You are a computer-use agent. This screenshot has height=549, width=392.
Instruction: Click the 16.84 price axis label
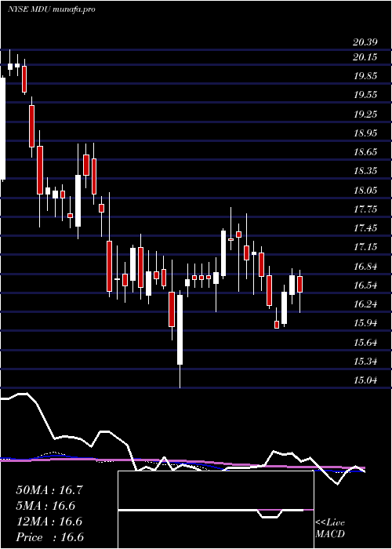[x=365, y=267]
